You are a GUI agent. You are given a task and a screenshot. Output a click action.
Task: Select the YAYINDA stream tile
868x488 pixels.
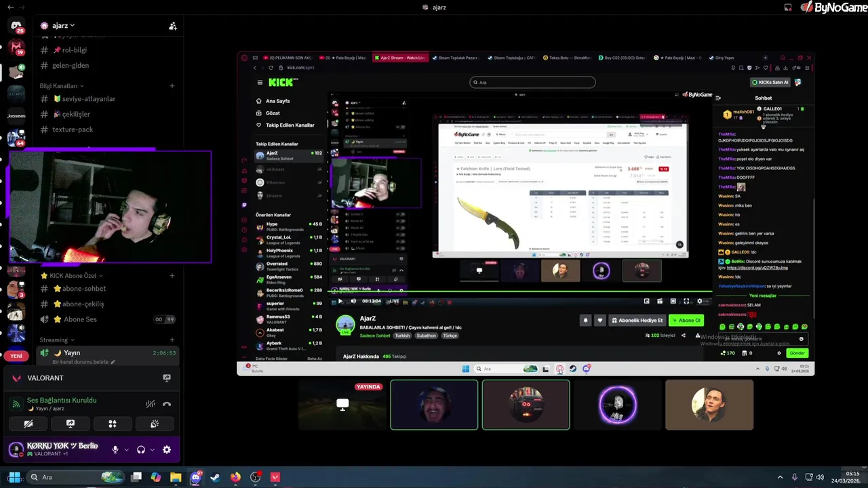[x=342, y=405]
